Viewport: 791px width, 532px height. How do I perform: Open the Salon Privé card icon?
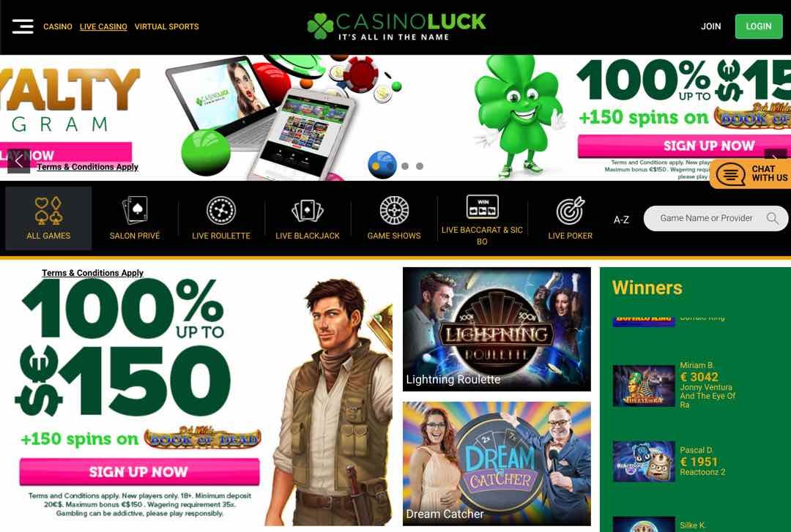(x=135, y=210)
